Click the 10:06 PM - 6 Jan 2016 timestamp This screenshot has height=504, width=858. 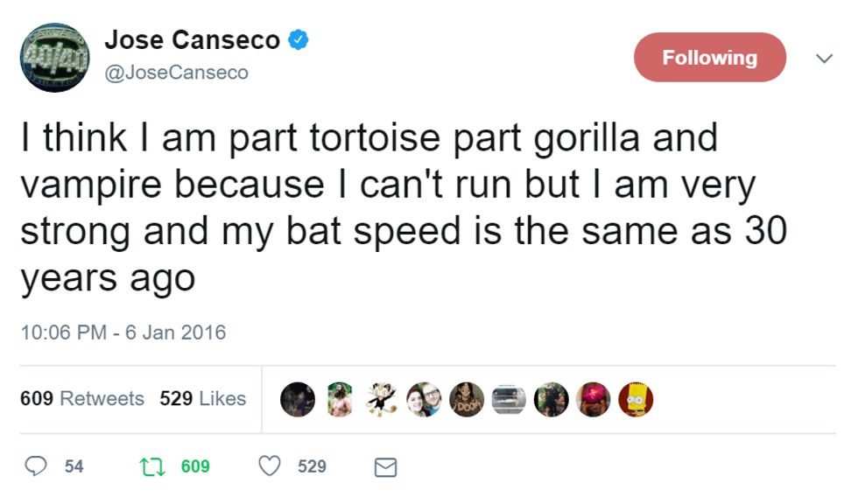[123, 332]
